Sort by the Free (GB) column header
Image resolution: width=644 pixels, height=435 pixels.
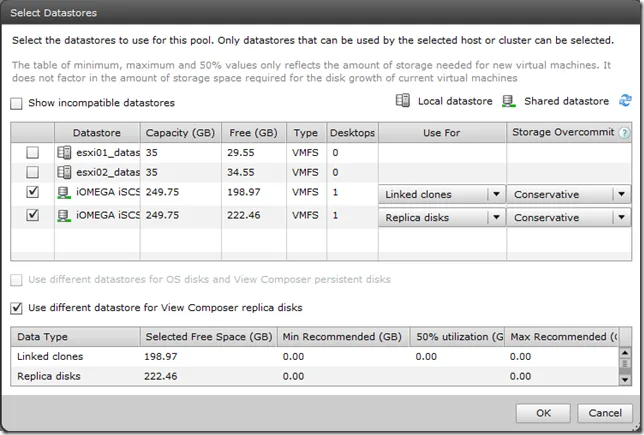coord(254,133)
